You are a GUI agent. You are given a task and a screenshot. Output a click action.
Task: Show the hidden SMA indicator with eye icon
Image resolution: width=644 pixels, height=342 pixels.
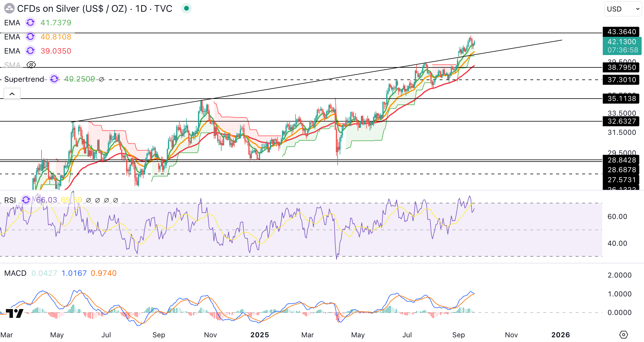coord(31,65)
